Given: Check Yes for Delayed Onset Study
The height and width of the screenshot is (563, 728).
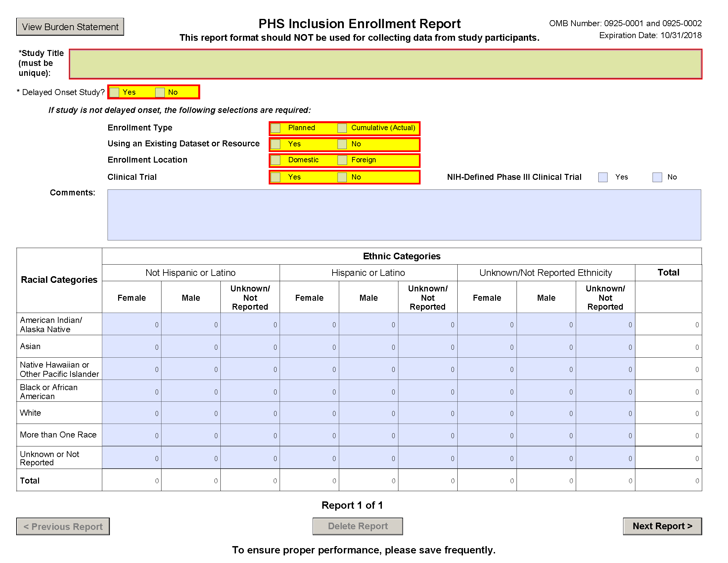Looking at the screenshot, I should point(115,92).
